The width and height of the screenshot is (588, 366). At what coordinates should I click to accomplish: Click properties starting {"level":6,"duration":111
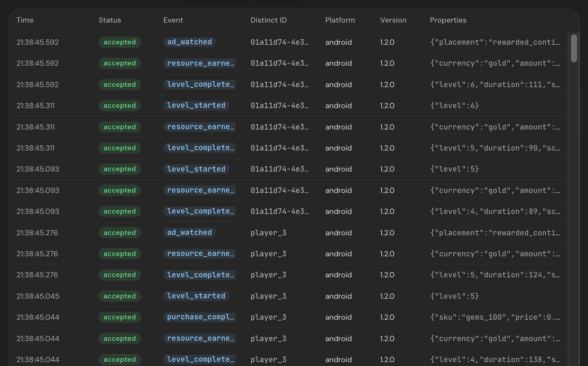click(495, 84)
